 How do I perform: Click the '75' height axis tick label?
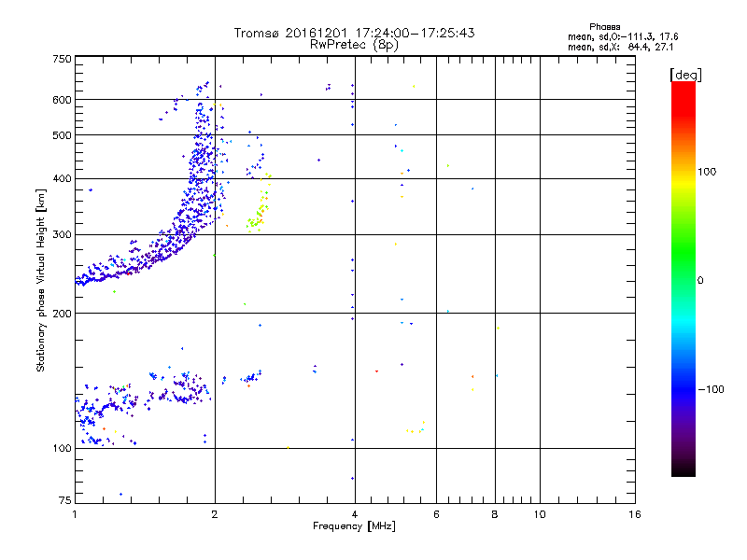65,500
